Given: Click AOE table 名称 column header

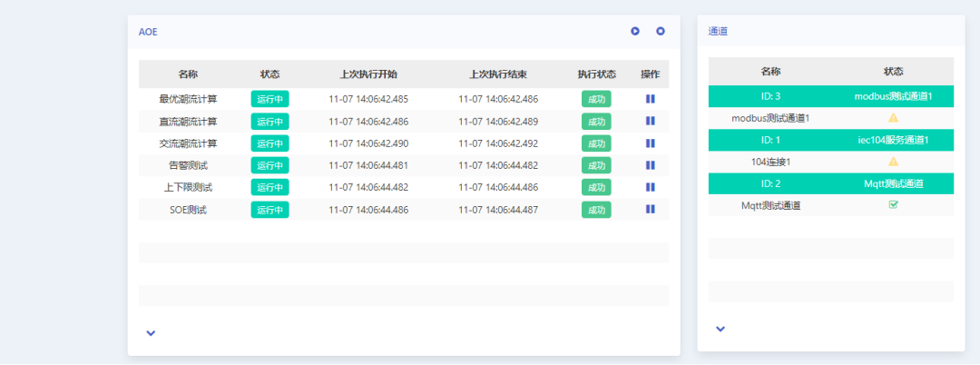Looking at the screenshot, I should pyautogui.click(x=188, y=74).
